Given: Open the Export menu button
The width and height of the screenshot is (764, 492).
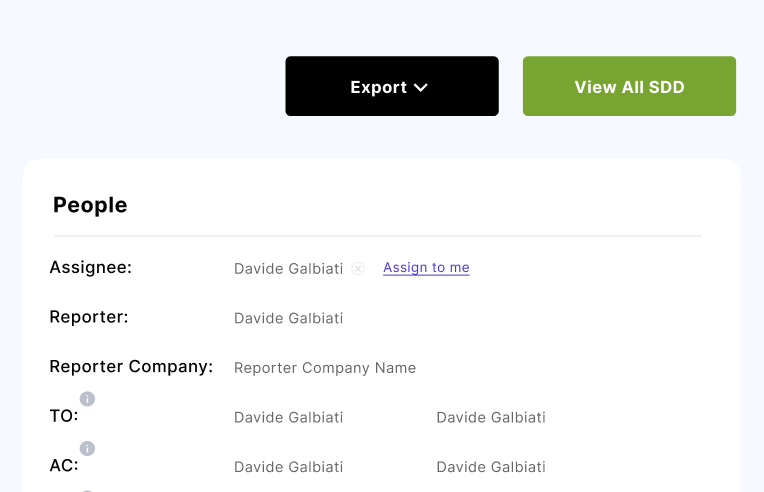Looking at the screenshot, I should (x=391, y=86).
